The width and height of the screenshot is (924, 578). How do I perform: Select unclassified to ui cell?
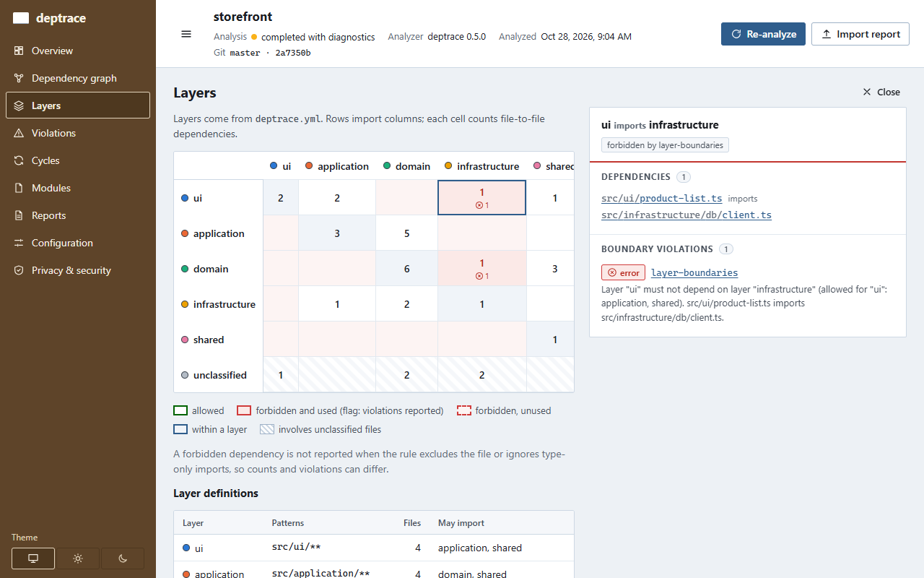pyautogui.click(x=281, y=374)
